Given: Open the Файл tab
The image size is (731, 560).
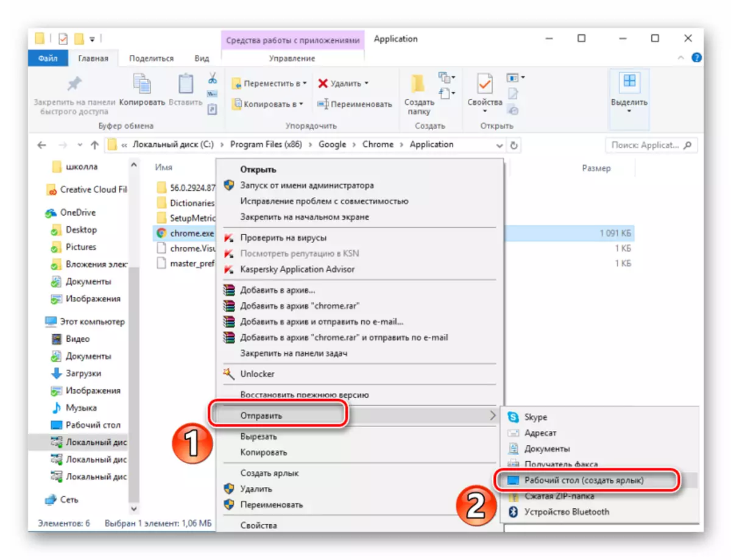Looking at the screenshot, I should [x=48, y=58].
